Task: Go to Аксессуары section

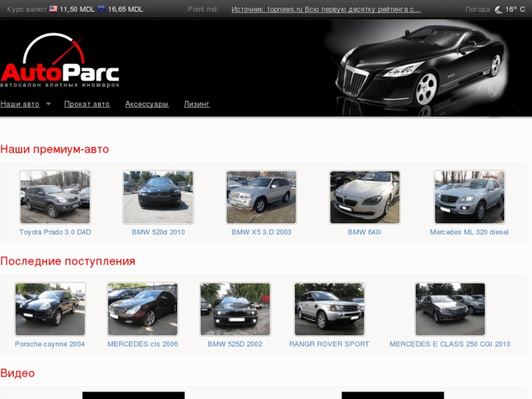Action: coord(146,104)
